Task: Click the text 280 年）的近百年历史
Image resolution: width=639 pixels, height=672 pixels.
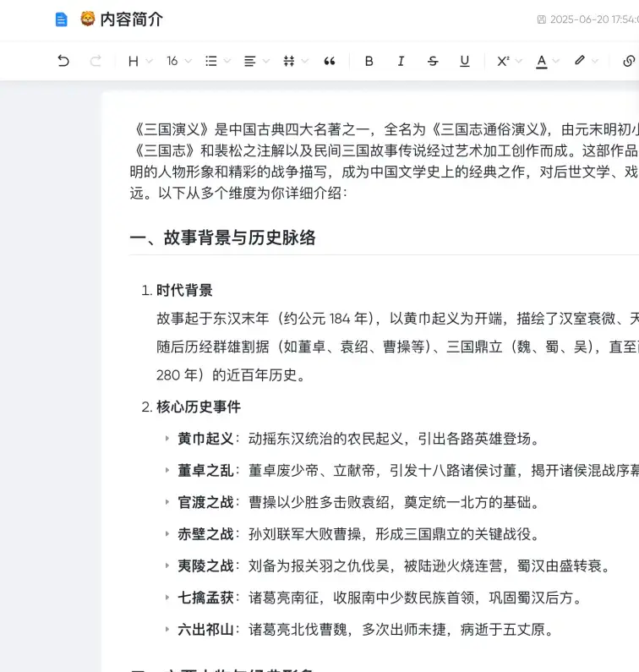Action: click(x=227, y=375)
